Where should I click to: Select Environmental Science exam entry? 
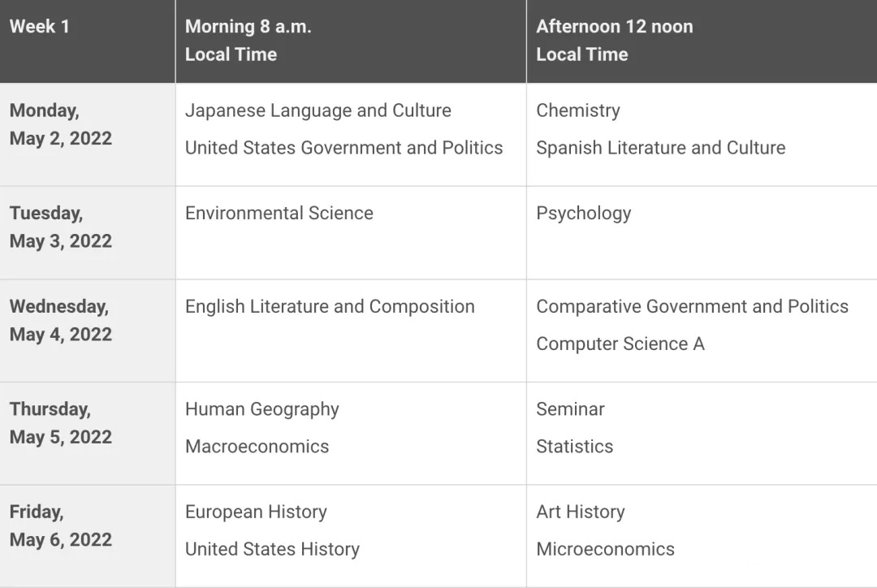pyautogui.click(x=279, y=213)
